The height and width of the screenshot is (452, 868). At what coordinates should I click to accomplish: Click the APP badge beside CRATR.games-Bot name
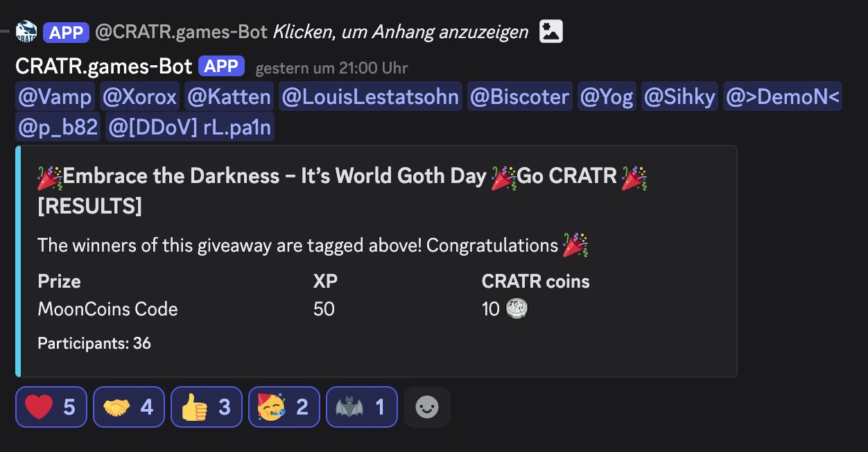click(x=222, y=67)
